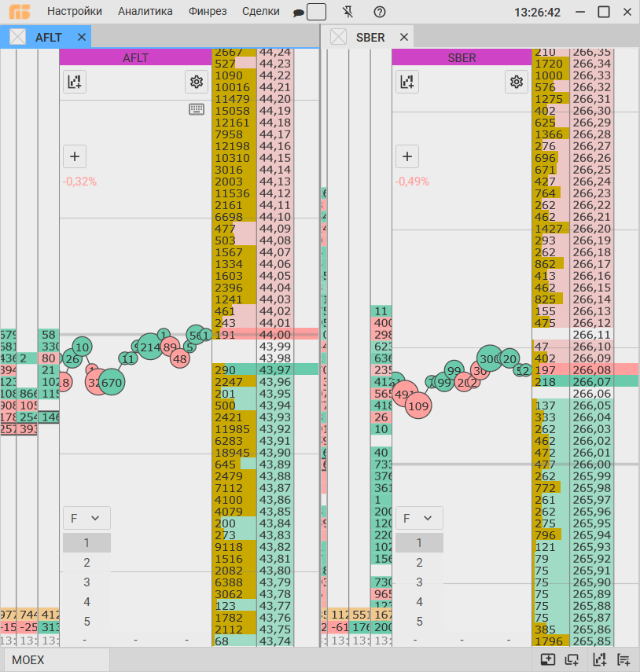Click AFLT price level 43,90
Viewport: 640px width, 672px height.
(275, 453)
